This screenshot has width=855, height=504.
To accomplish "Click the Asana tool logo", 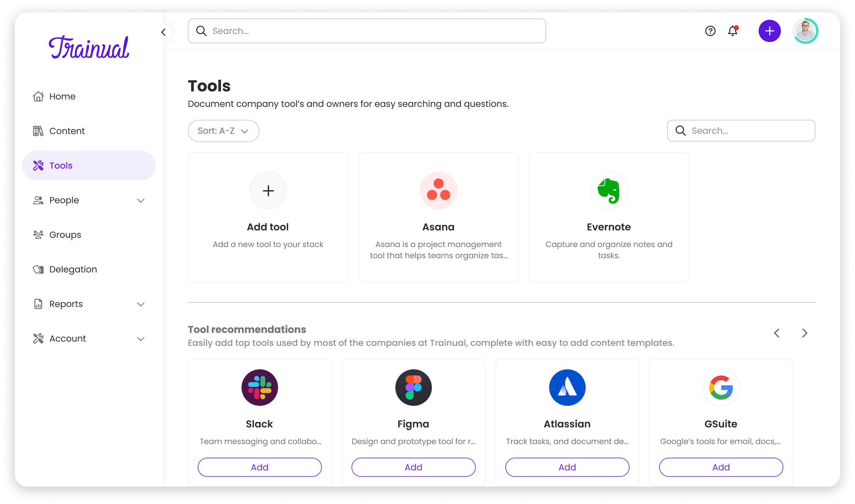I will pyautogui.click(x=438, y=191).
